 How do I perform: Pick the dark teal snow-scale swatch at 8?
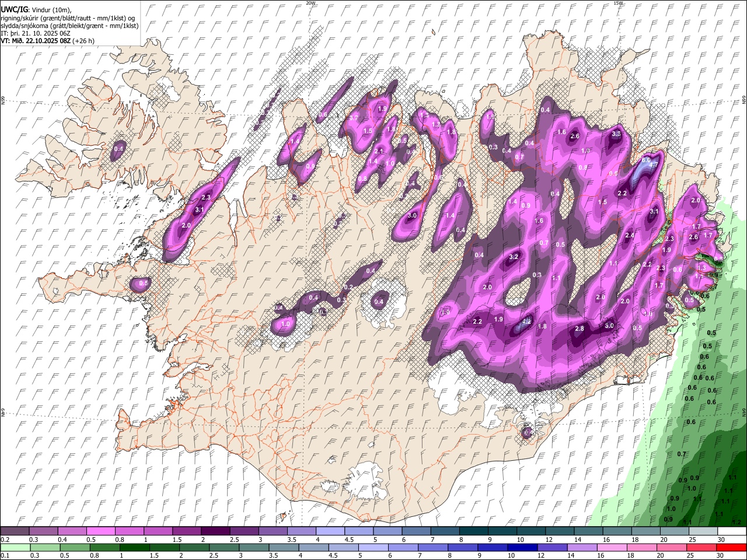tap(473, 531)
